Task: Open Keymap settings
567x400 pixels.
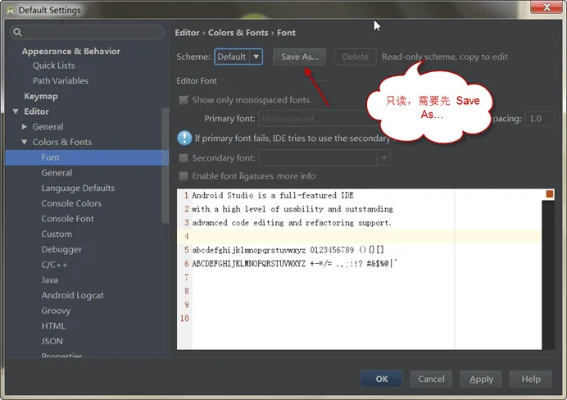Action: click(41, 96)
